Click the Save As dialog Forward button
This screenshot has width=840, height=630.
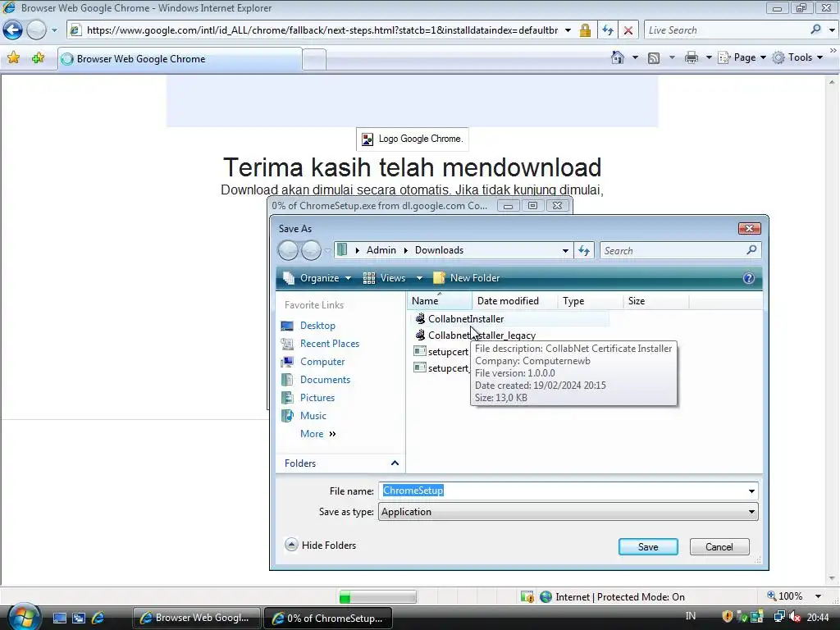click(x=311, y=250)
